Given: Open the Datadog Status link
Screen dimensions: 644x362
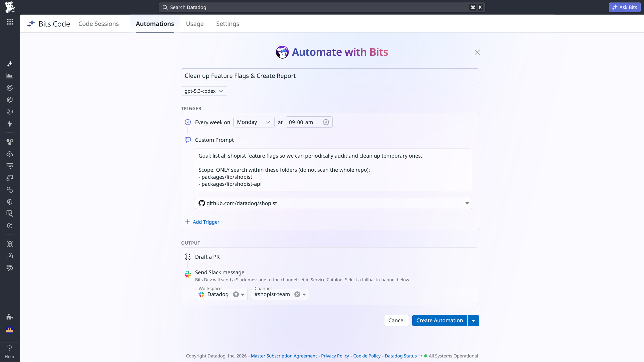Looking at the screenshot, I should pos(403,356).
